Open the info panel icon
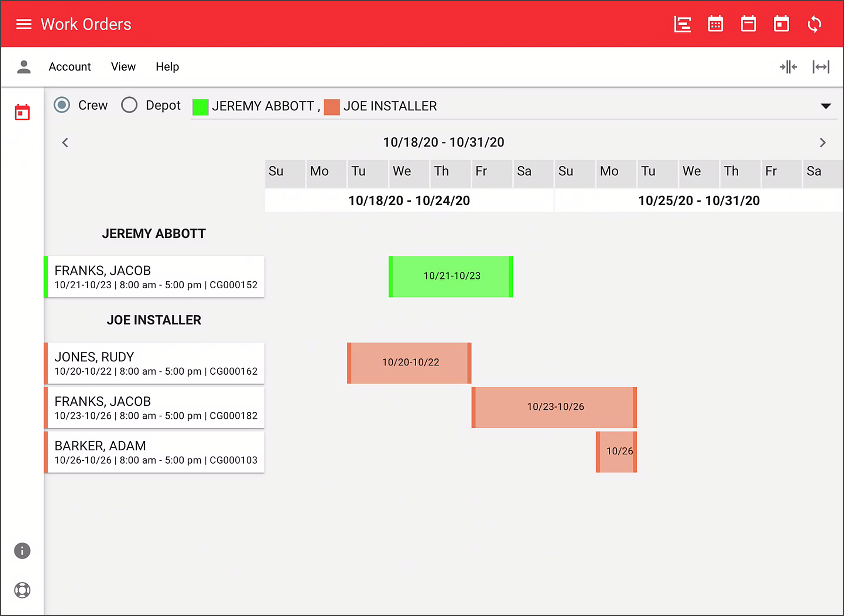This screenshot has height=616, width=844. point(22,550)
